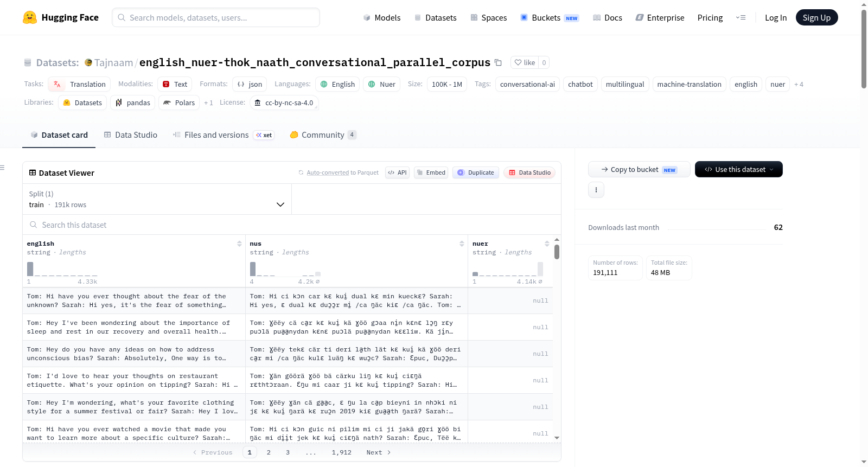The height and width of the screenshot is (467, 868).
Task: Expand the Use this dataset dropdown
Action: click(x=738, y=169)
